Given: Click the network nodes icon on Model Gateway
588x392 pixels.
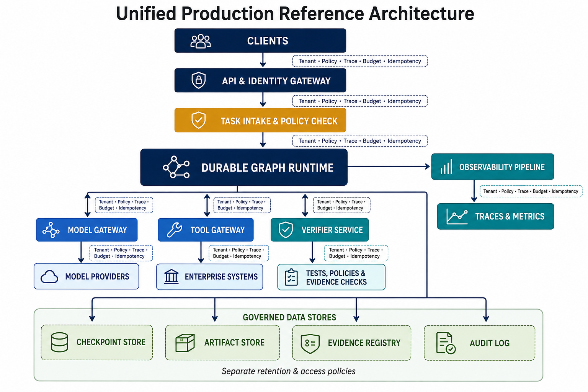Looking at the screenshot, I should pyautogui.click(x=51, y=230).
